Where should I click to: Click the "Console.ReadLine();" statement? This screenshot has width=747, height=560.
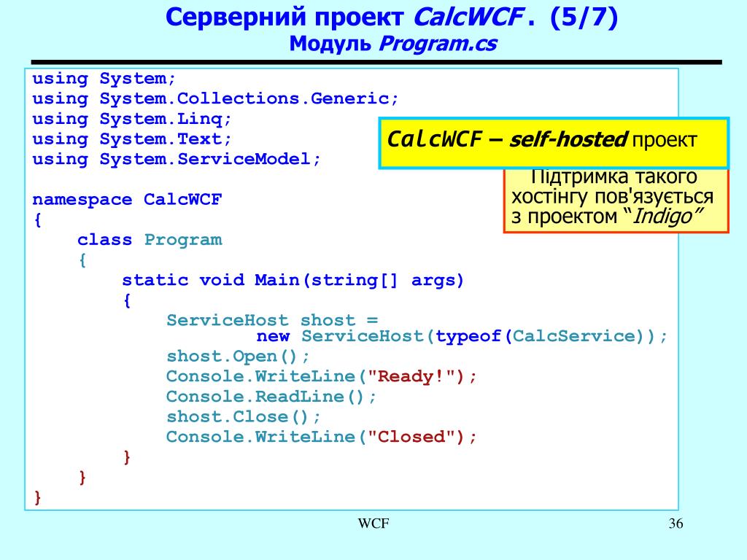click(271, 397)
